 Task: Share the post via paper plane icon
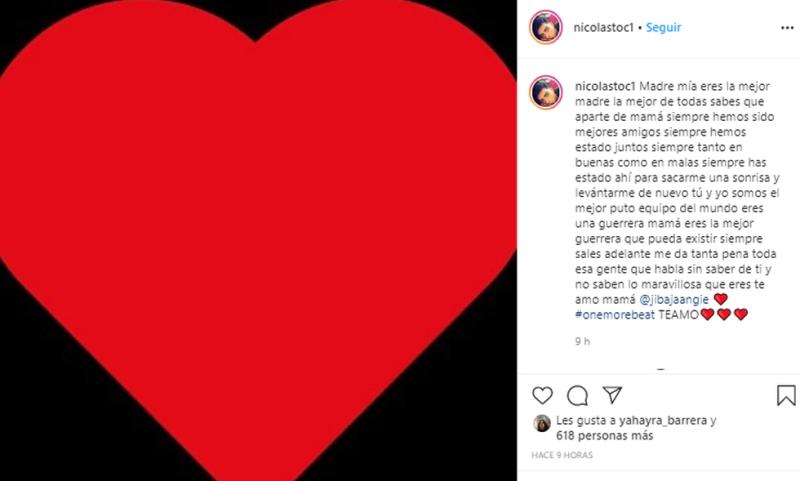612,395
